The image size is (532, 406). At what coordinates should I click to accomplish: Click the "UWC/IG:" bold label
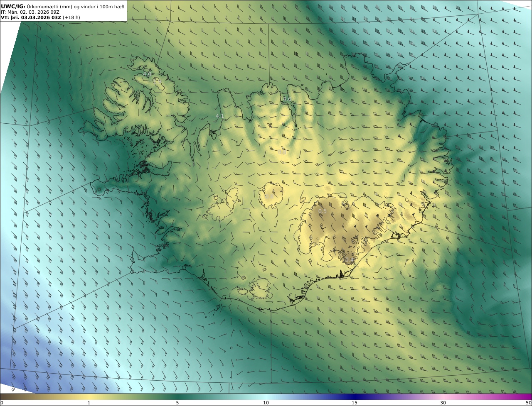pyautogui.click(x=13, y=6)
